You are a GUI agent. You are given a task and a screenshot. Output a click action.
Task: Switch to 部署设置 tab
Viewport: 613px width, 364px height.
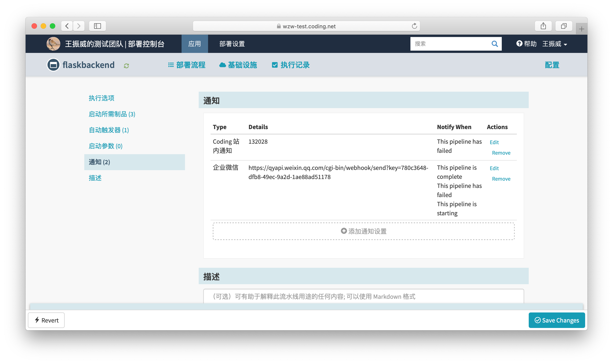(232, 44)
